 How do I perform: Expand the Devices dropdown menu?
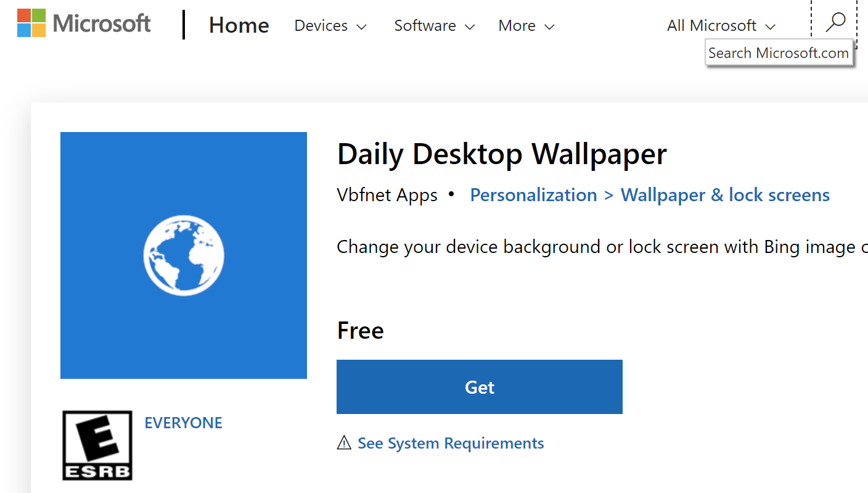coord(330,26)
